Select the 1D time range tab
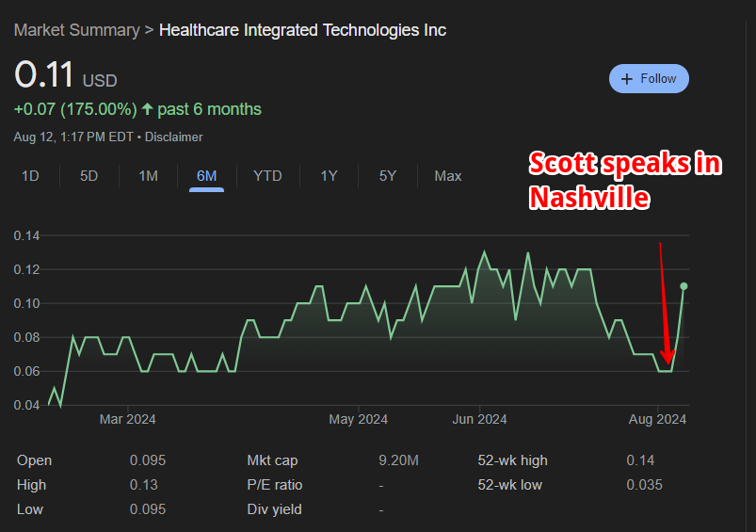Image resolution: width=756 pixels, height=532 pixels. [30, 176]
